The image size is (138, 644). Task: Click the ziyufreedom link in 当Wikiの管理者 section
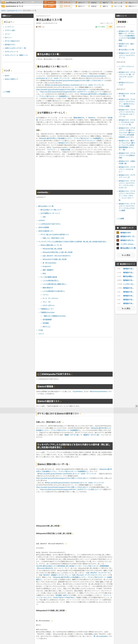78,392
